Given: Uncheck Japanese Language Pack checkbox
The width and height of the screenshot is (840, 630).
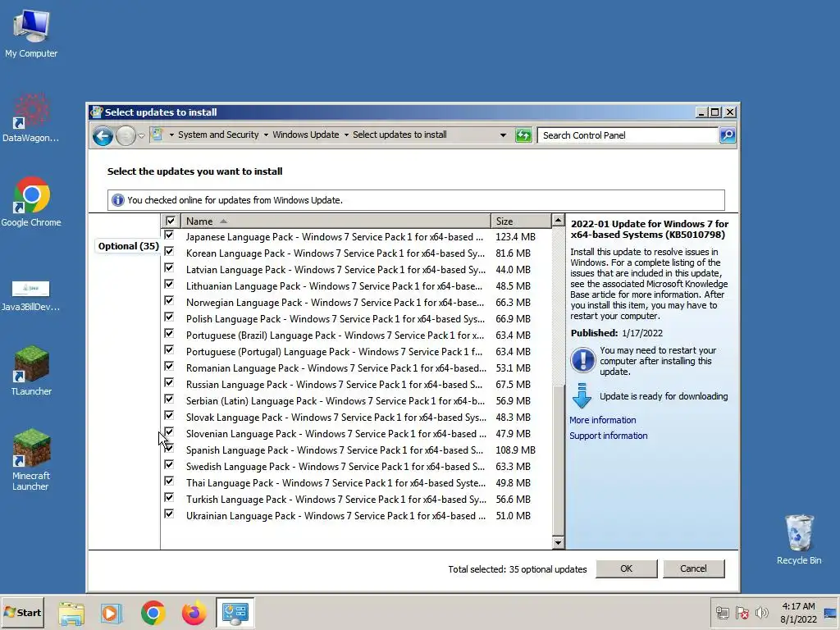Looking at the screenshot, I should click(169, 235).
